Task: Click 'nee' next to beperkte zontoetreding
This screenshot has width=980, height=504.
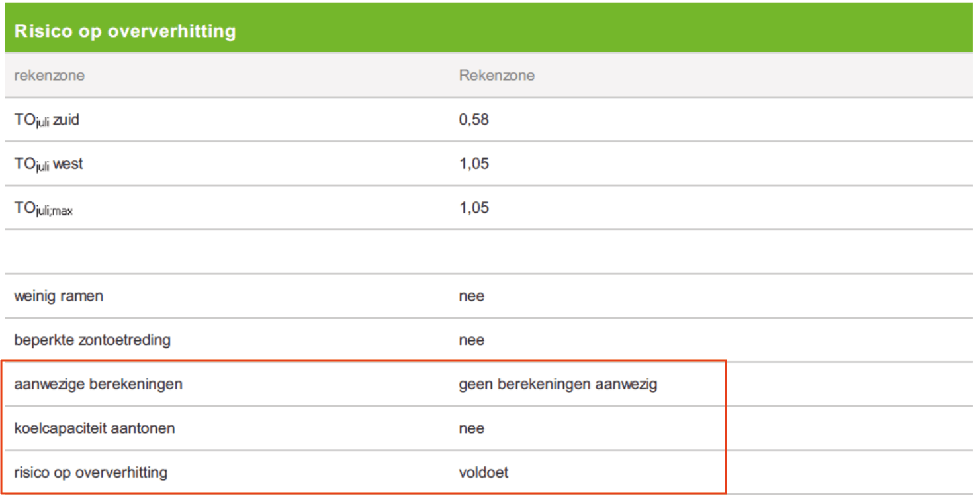Action: click(x=471, y=340)
